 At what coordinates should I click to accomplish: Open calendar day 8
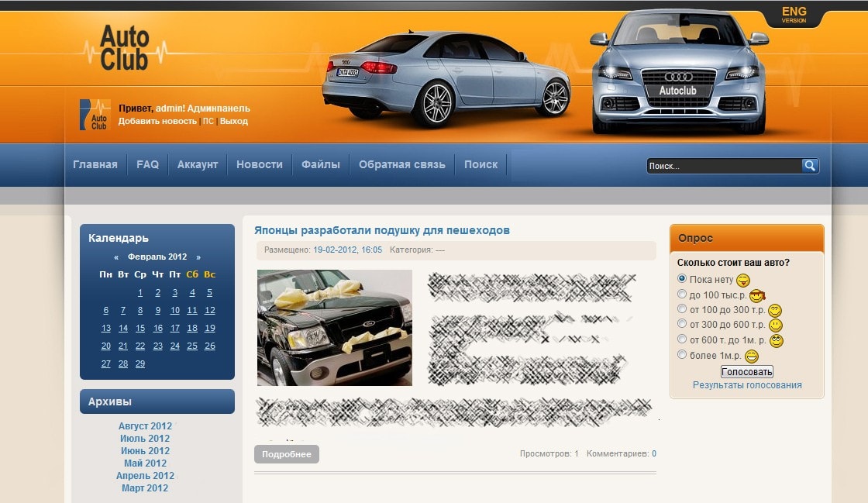[140, 311]
